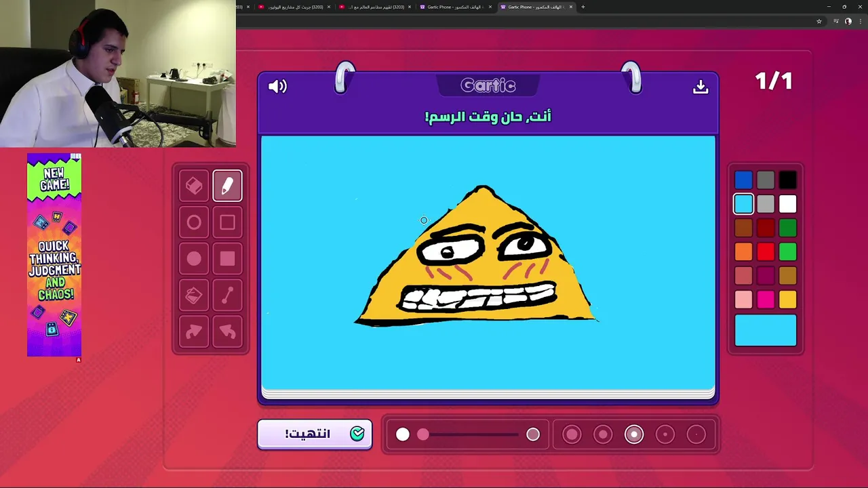Open the New Game advertisement banner
Screen dimensions: 868x488
click(x=54, y=255)
